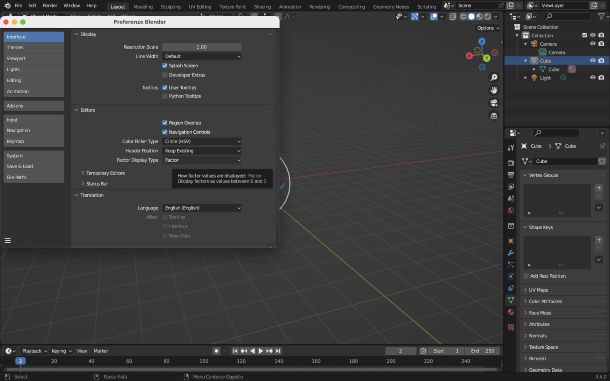Open the Modifiers wrench properties tab

click(x=511, y=253)
